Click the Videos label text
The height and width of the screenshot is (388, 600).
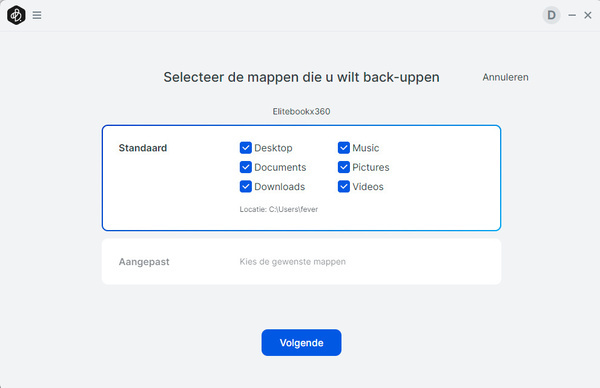pos(368,187)
